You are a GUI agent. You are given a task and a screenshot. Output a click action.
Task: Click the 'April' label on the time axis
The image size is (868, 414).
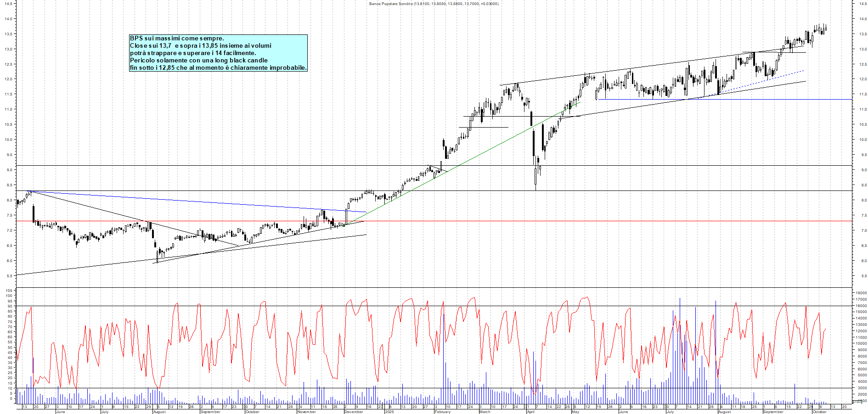pos(531,412)
